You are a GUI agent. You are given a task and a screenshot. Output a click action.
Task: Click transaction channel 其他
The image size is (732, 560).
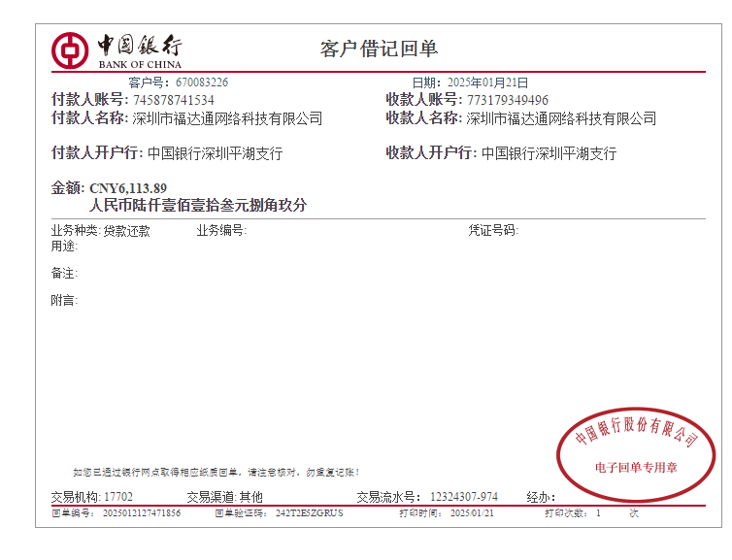pyautogui.click(x=251, y=497)
